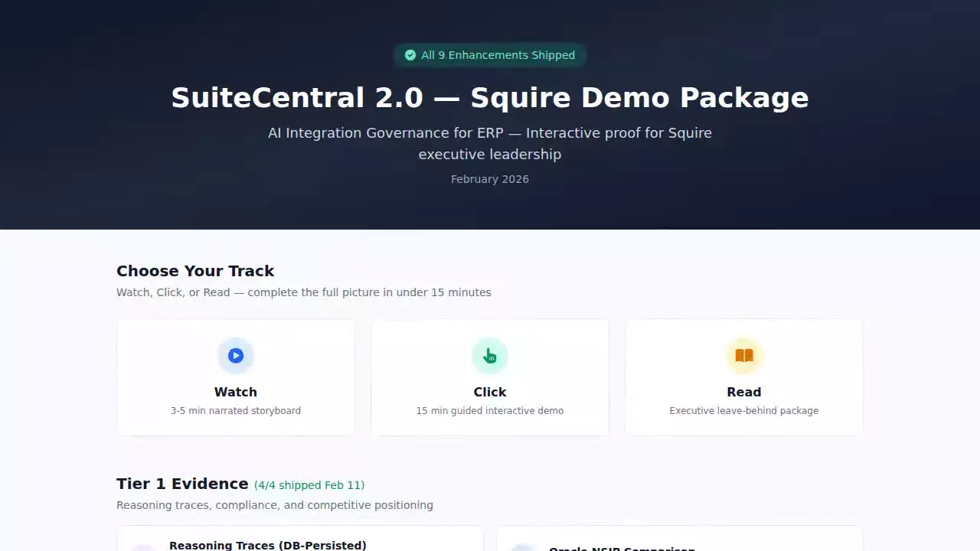Open the Oracle NSIP Comparison card
Viewport: 980px width, 551px height.
pyautogui.click(x=680, y=538)
